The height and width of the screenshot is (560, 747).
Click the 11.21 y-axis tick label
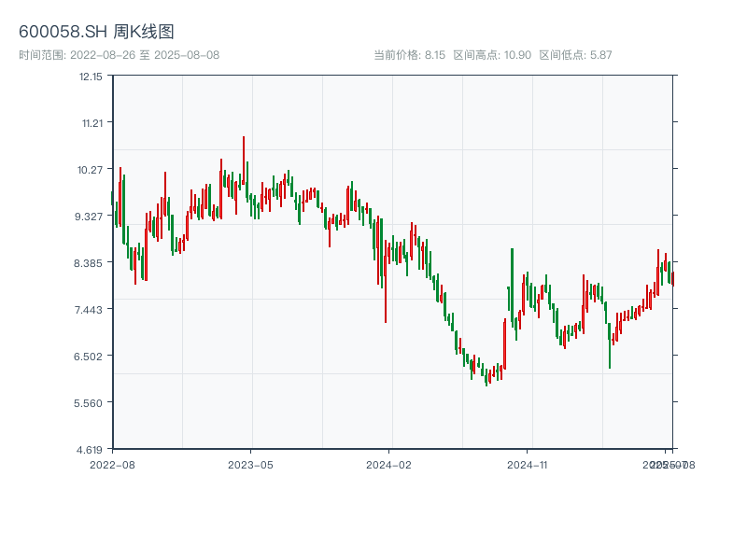tap(91, 123)
